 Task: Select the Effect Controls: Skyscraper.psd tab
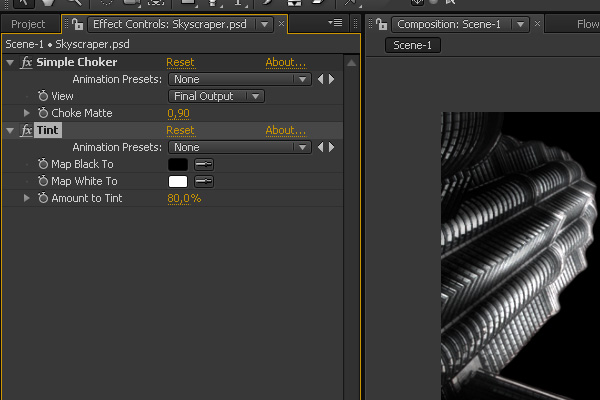tap(170, 24)
